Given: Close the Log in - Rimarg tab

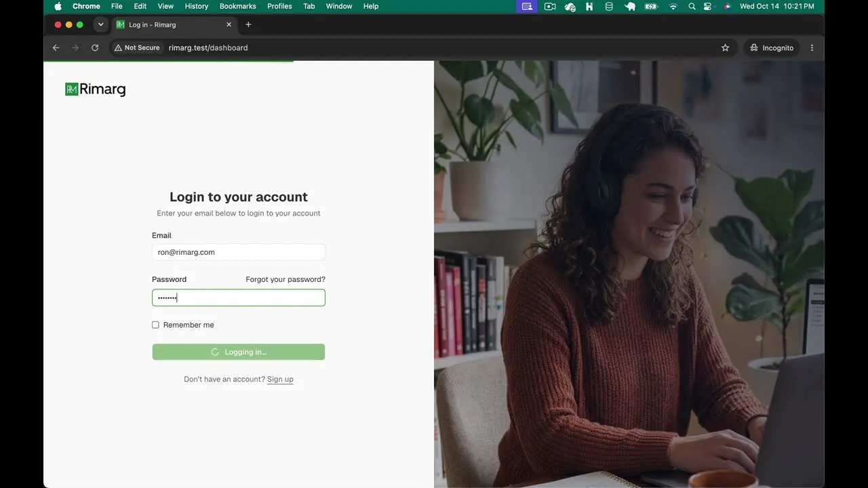Looking at the screenshot, I should (x=229, y=25).
